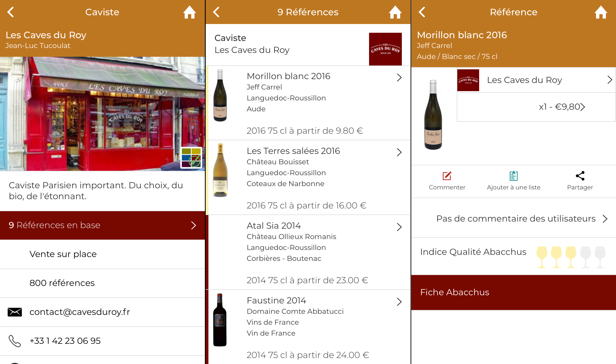Tap the Château Ollieux Romanis producer text
This screenshot has width=616, height=364.
pyautogui.click(x=291, y=237)
